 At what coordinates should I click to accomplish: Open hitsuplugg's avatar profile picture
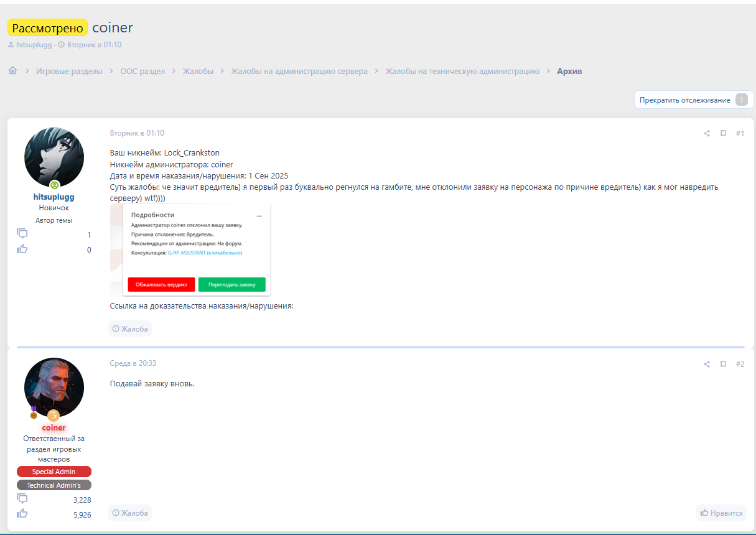[54, 157]
